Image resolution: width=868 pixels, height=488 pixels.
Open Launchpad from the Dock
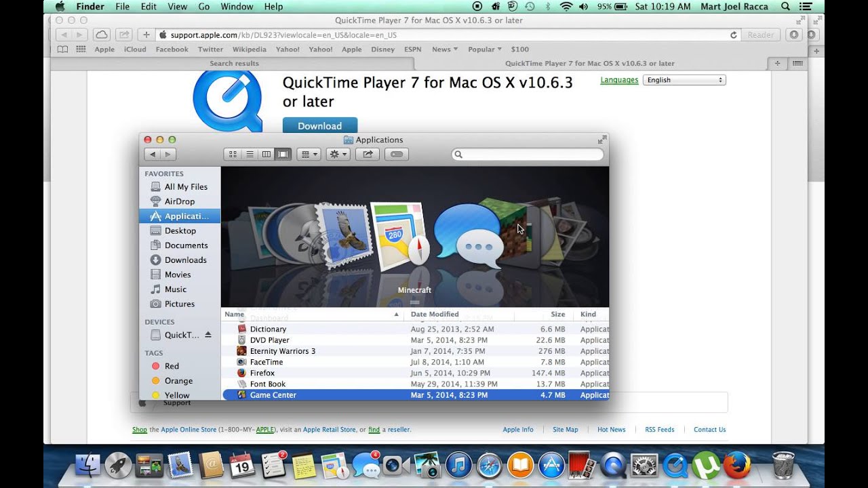pyautogui.click(x=119, y=465)
